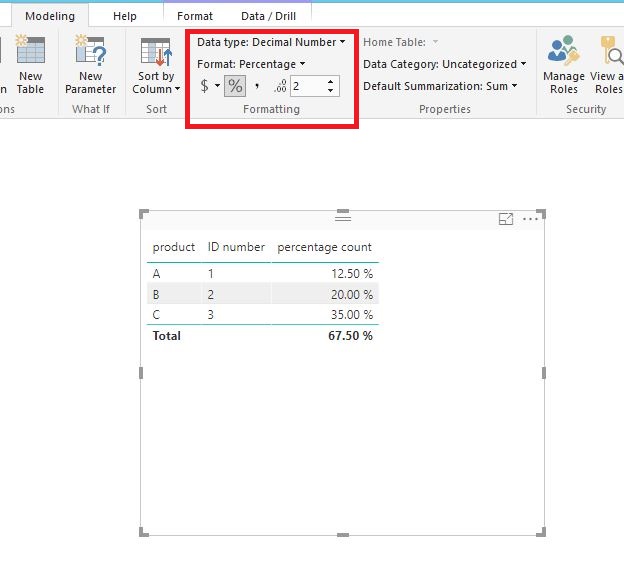
Task: Expand the Sort by Column dropdown arrow
Action: 177,89
